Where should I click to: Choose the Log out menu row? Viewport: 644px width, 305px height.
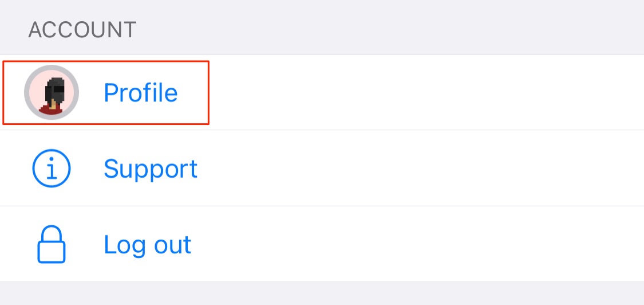322,244
